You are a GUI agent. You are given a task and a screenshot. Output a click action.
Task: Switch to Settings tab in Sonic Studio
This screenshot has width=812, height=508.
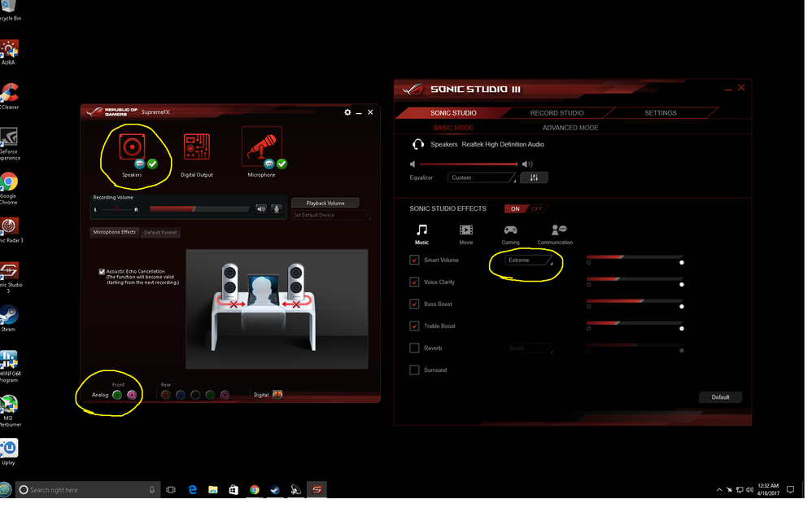pyautogui.click(x=661, y=113)
